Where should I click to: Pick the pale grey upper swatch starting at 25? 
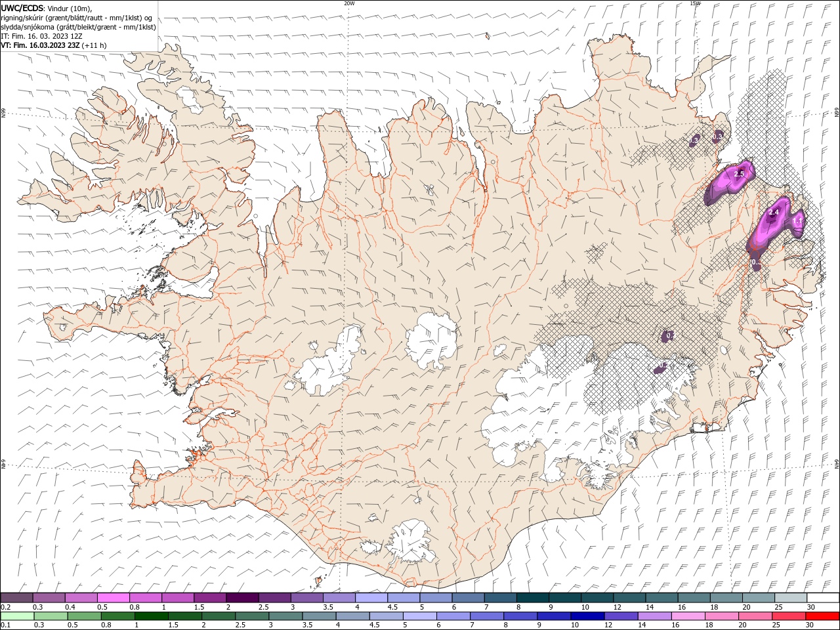(790, 598)
